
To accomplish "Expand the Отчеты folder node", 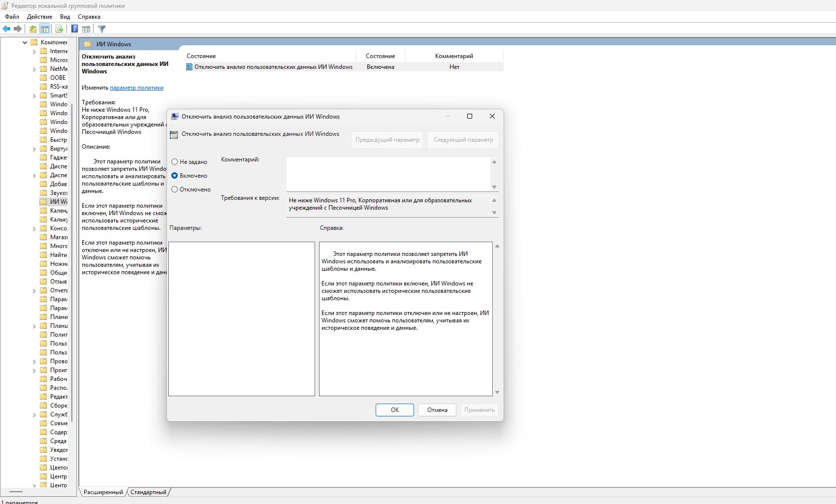I will pyautogui.click(x=34, y=290).
